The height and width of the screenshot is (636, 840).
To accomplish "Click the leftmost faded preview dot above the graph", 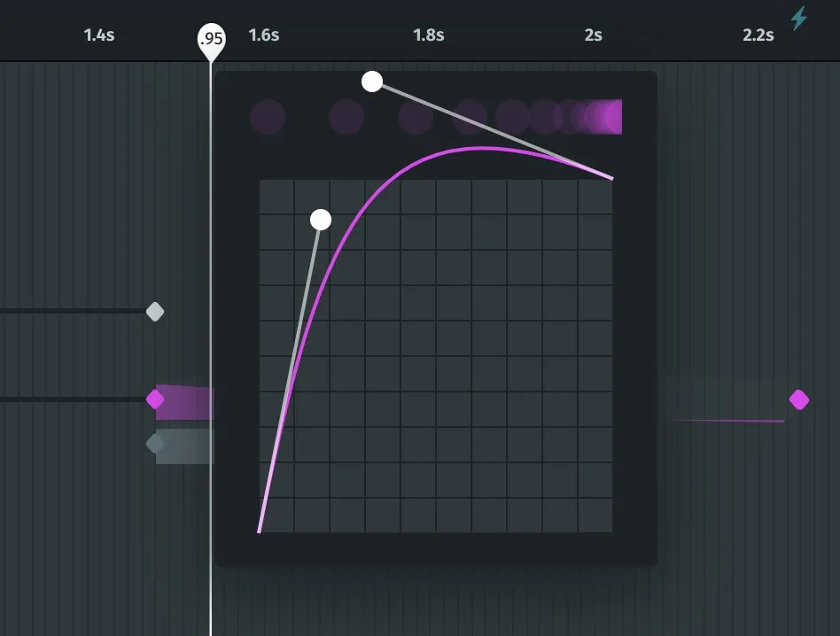I will point(267,116).
